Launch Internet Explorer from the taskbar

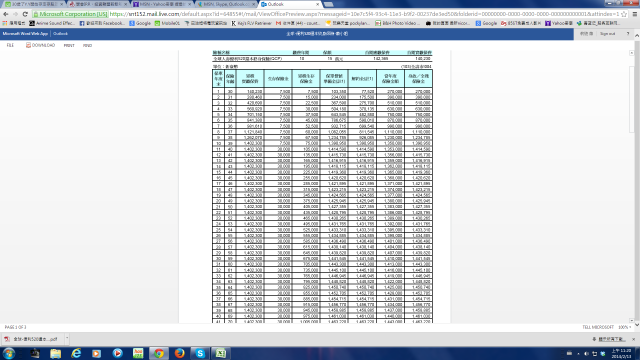click(76, 353)
